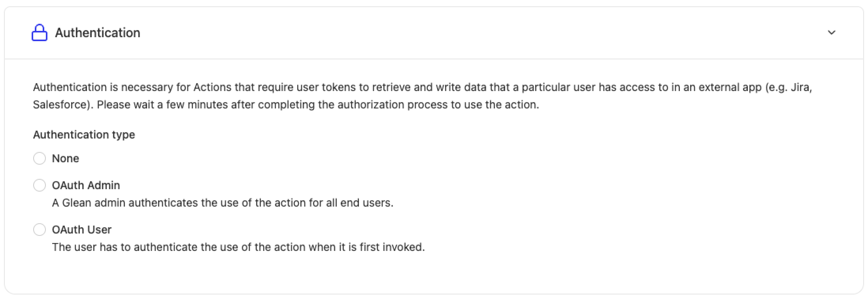This screenshot has height=300, width=868.
Task: Pick the OAuth User option
Action: click(40, 229)
